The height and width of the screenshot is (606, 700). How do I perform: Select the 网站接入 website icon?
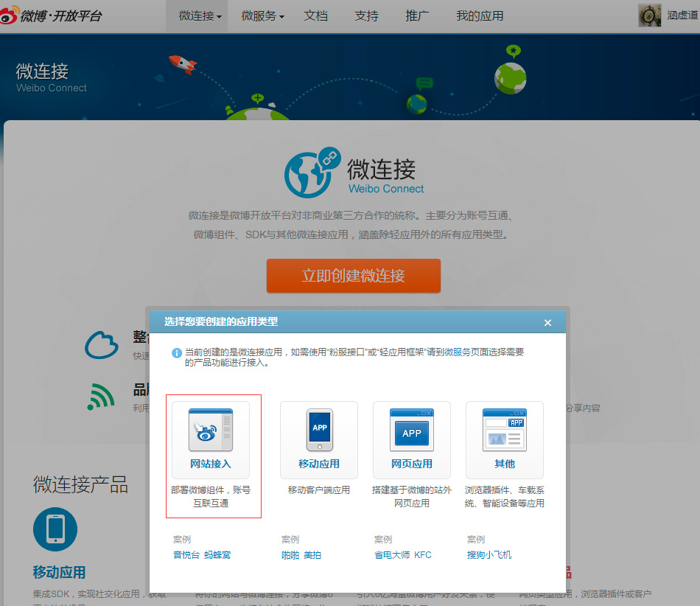click(x=211, y=430)
